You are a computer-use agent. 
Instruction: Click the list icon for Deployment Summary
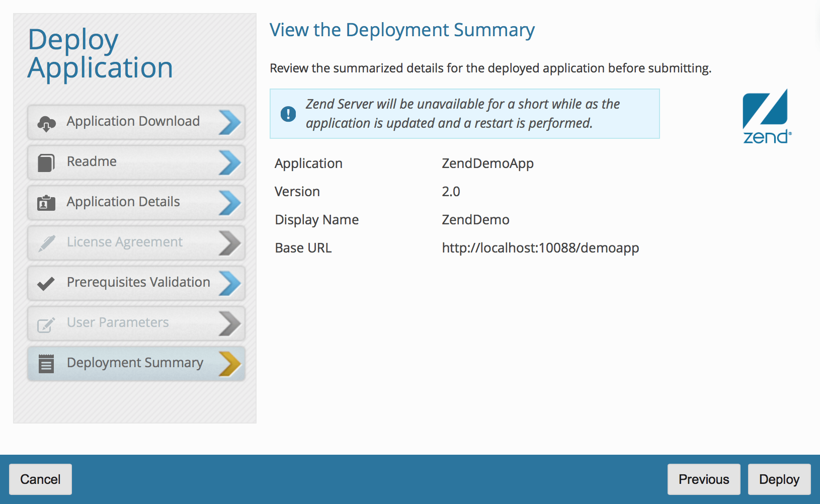coord(46,363)
